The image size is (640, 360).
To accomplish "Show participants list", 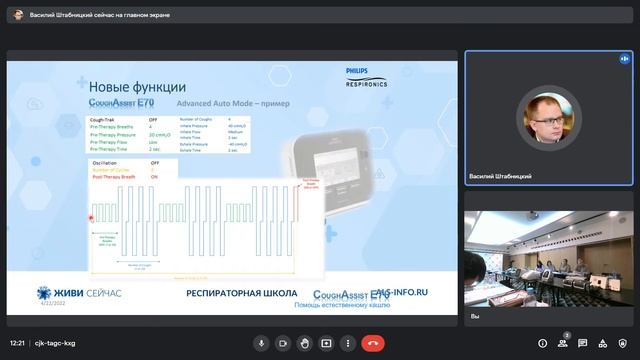I will [x=562, y=344].
